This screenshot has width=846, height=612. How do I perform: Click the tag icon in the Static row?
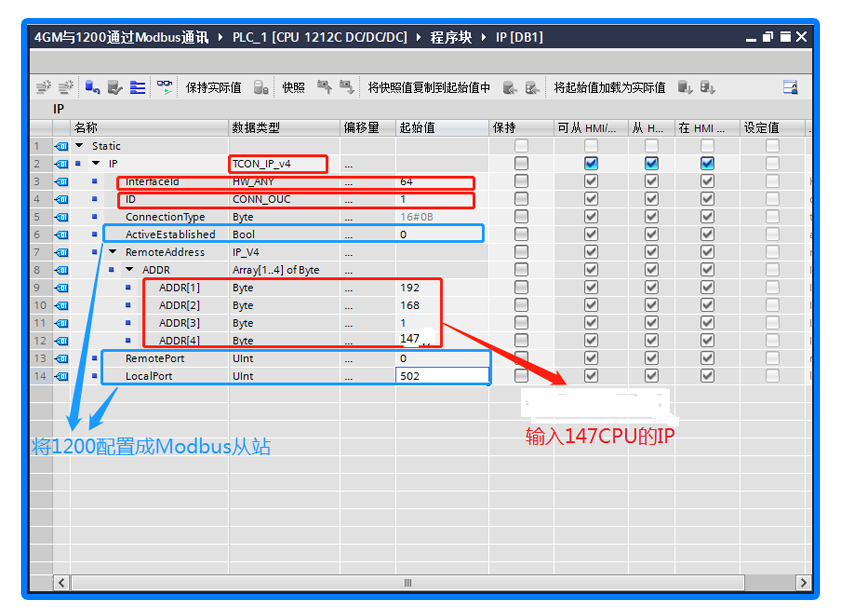point(62,146)
